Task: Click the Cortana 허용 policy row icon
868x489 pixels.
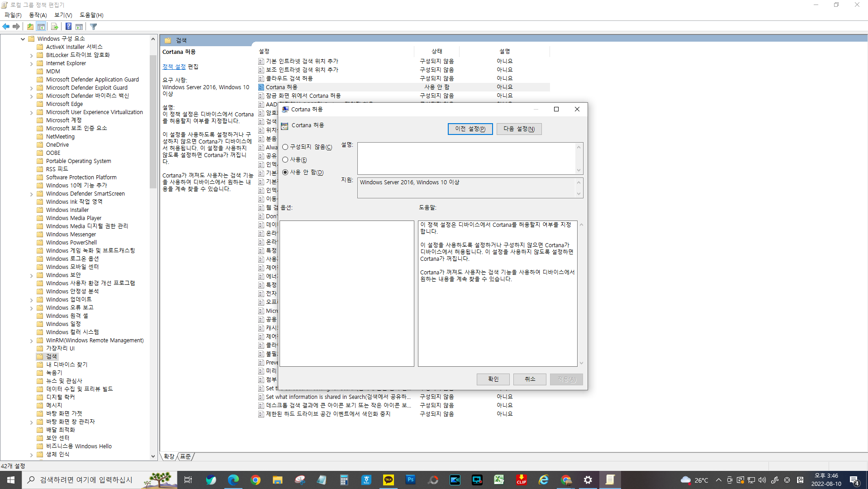Action: tap(261, 87)
